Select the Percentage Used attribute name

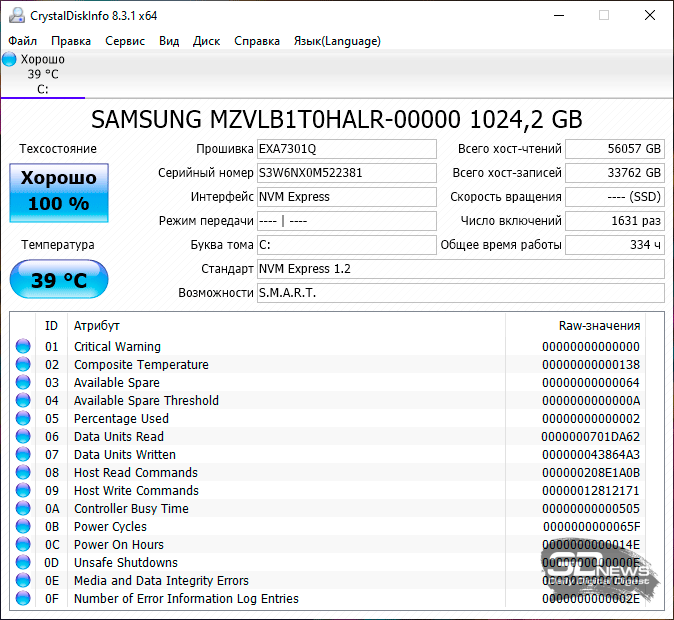tap(121, 419)
